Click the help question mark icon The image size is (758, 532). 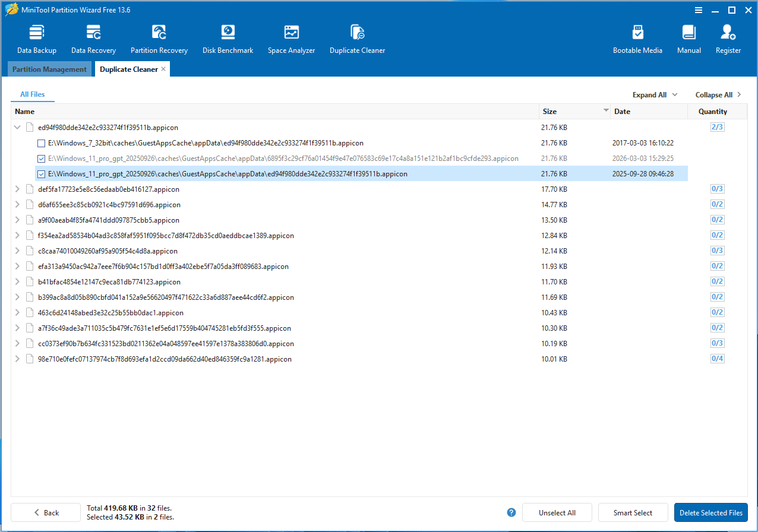coord(511,512)
